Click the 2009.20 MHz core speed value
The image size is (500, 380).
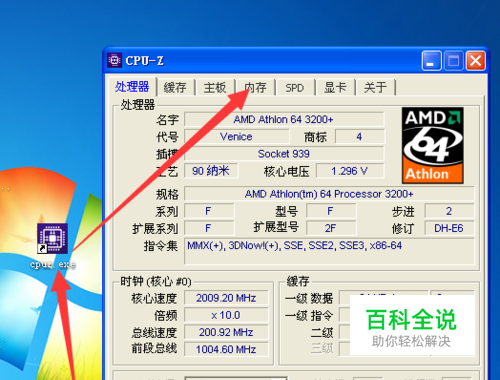click(226, 298)
